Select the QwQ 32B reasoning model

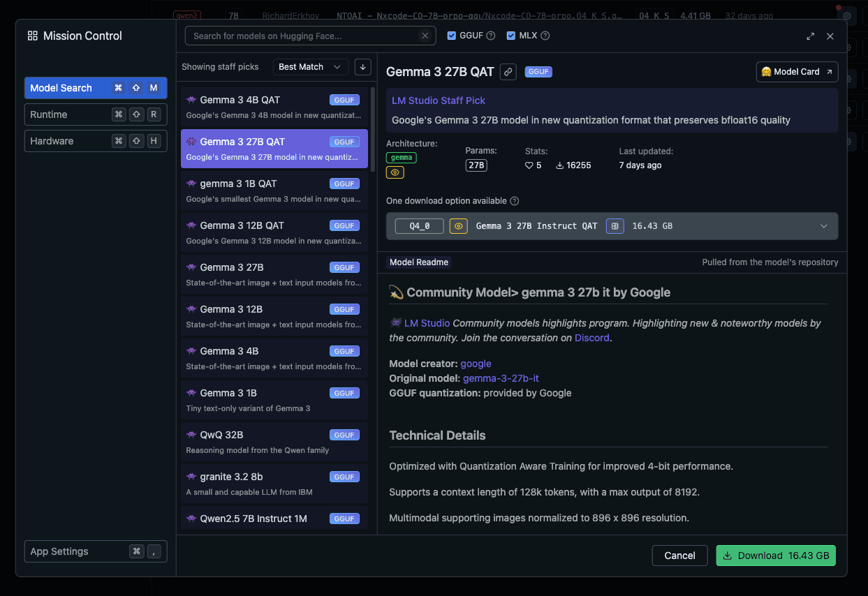[x=274, y=442]
